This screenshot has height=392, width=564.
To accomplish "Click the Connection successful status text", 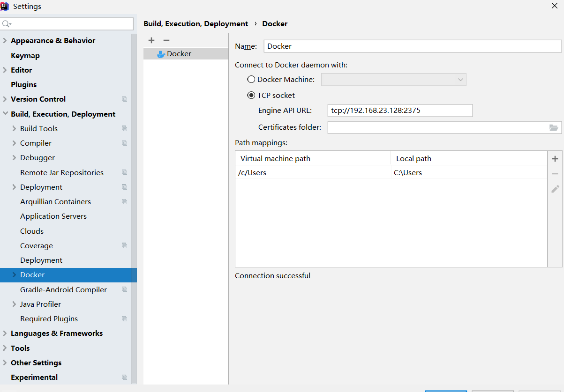I will point(272,275).
